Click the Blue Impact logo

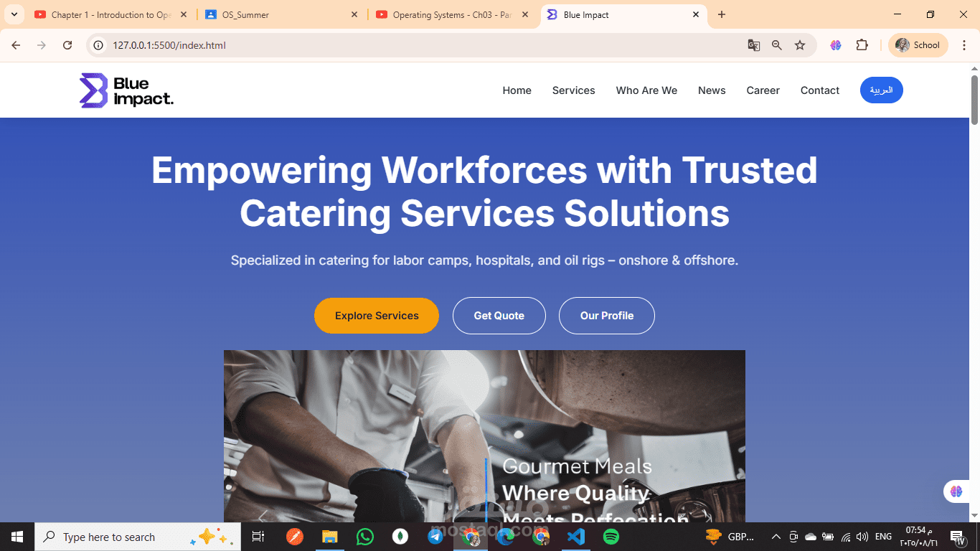(126, 90)
